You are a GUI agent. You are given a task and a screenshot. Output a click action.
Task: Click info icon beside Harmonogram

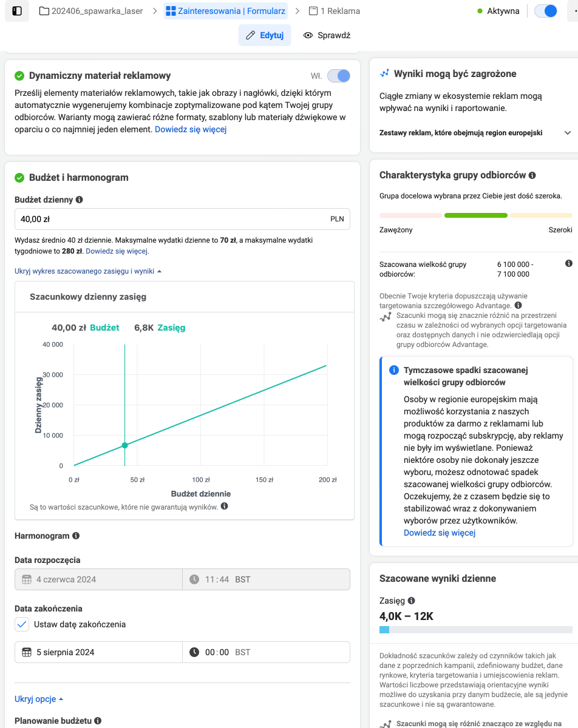[76, 536]
